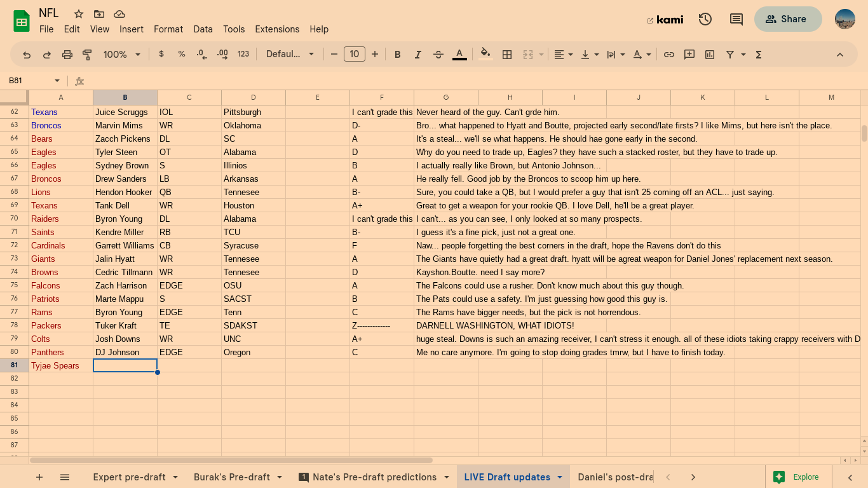Image resolution: width=868 pixels, height=488 pixels.
Task: Print the spreadsheet
Action: click(67, 55)
